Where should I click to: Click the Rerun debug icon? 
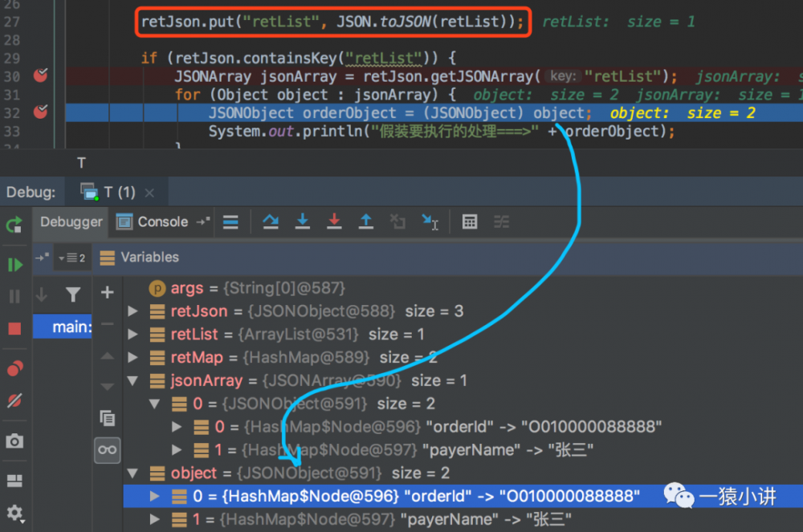click(x=14, y=225)
